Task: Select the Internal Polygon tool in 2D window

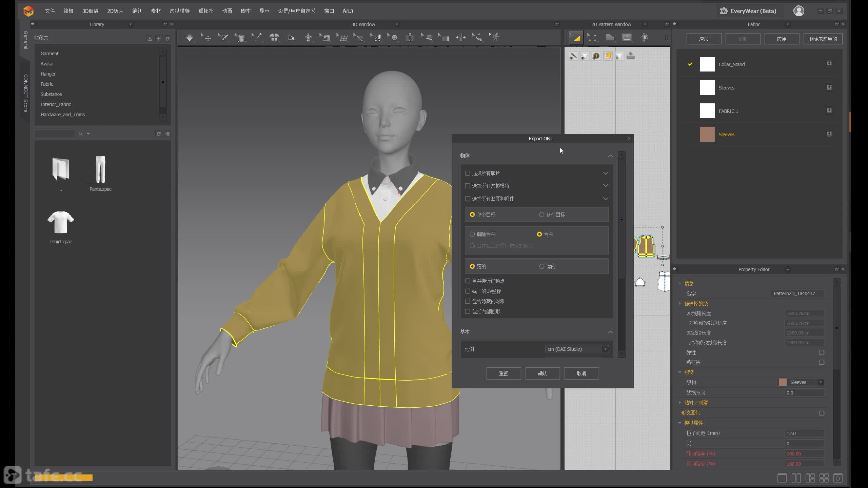Action: (x=627, y=38)
